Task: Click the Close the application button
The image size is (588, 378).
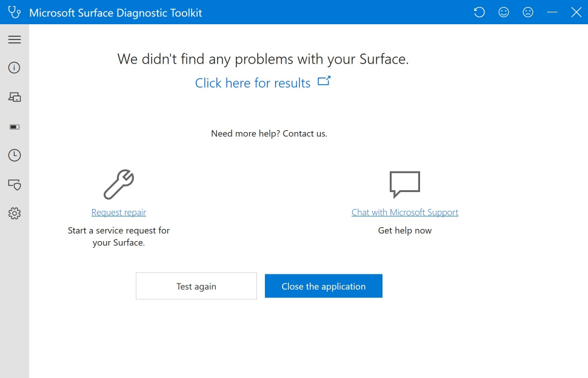Action: click(324, 286)
